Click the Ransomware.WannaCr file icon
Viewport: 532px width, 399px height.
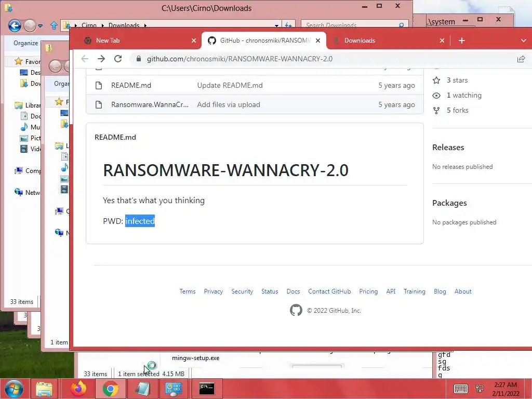[99, 104]
